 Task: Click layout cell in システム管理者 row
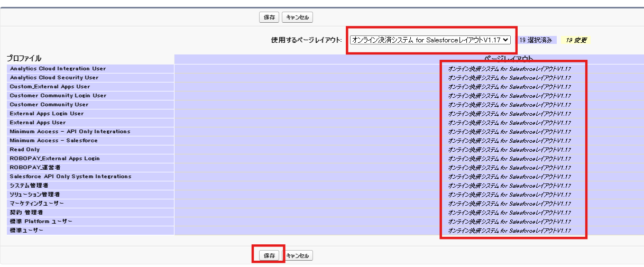[x=510, y=186]
